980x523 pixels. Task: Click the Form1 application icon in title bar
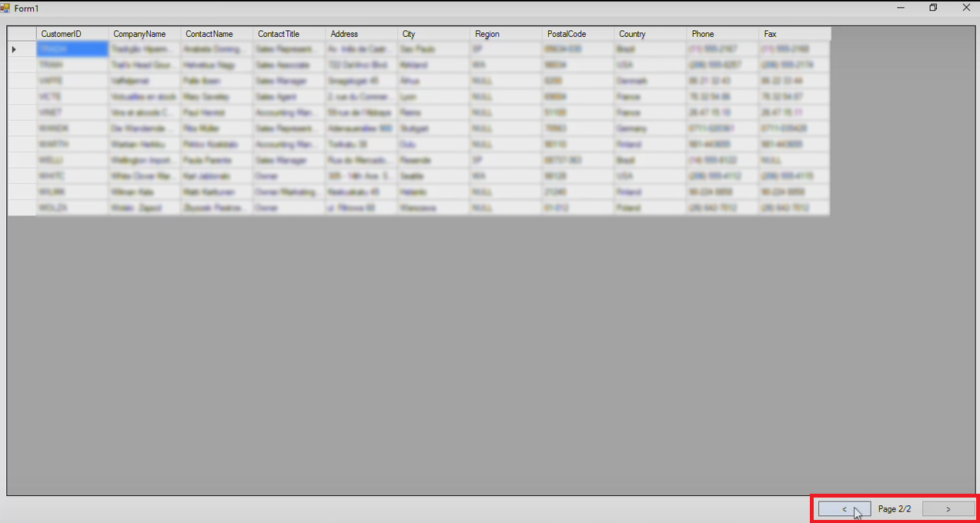coord(5,8)
